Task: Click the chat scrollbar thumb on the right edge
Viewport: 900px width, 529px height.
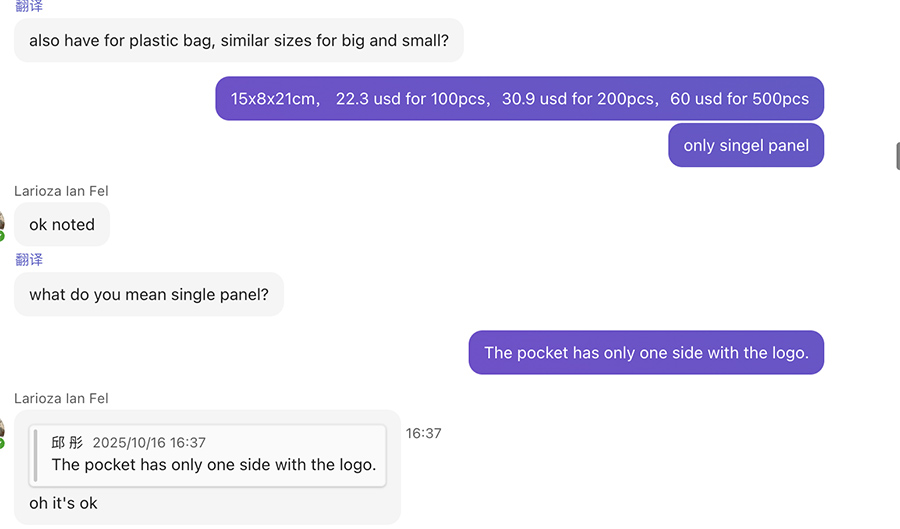Action: tap(897, 156)
